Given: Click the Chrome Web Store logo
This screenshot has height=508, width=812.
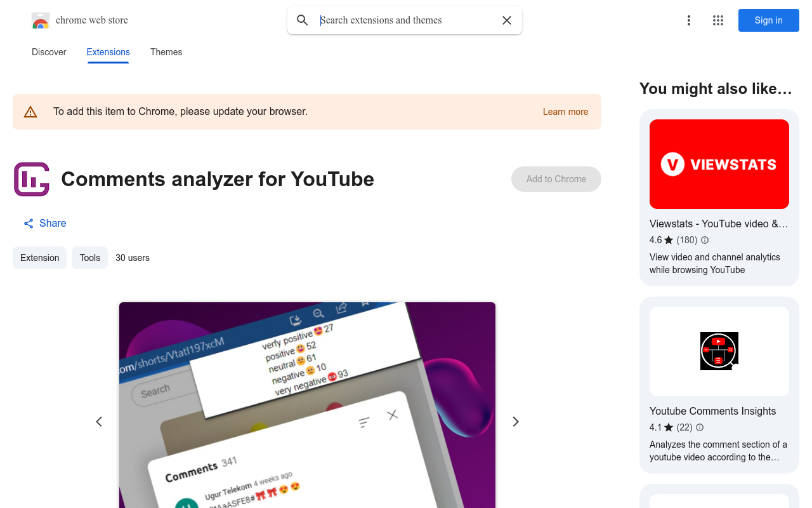Looking at the screenshot, I should click(41, 20).
